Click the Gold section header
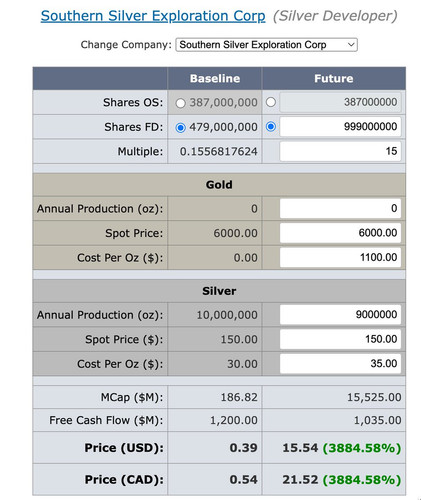The height and width of the screenshot is (500, 421). 219,185
